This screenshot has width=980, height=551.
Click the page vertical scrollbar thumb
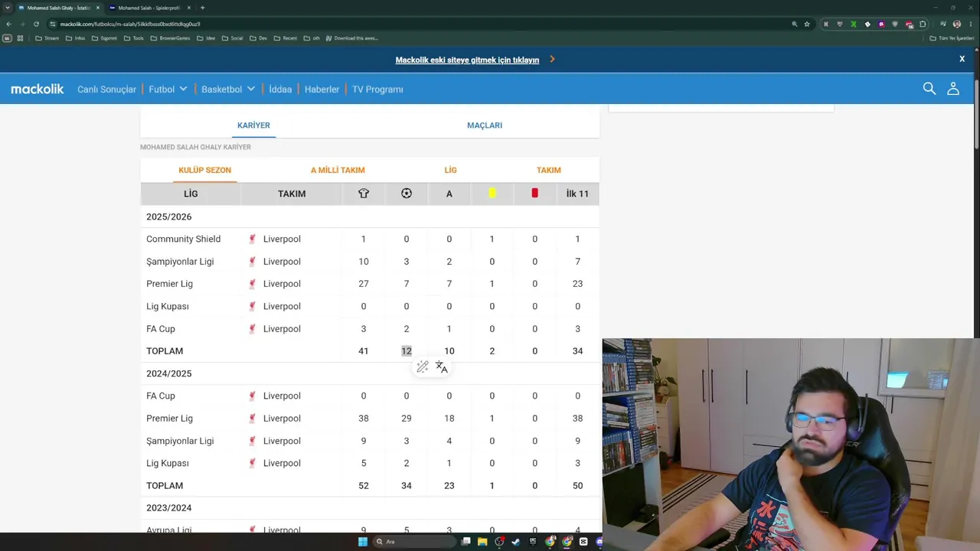tap(977, 115)
